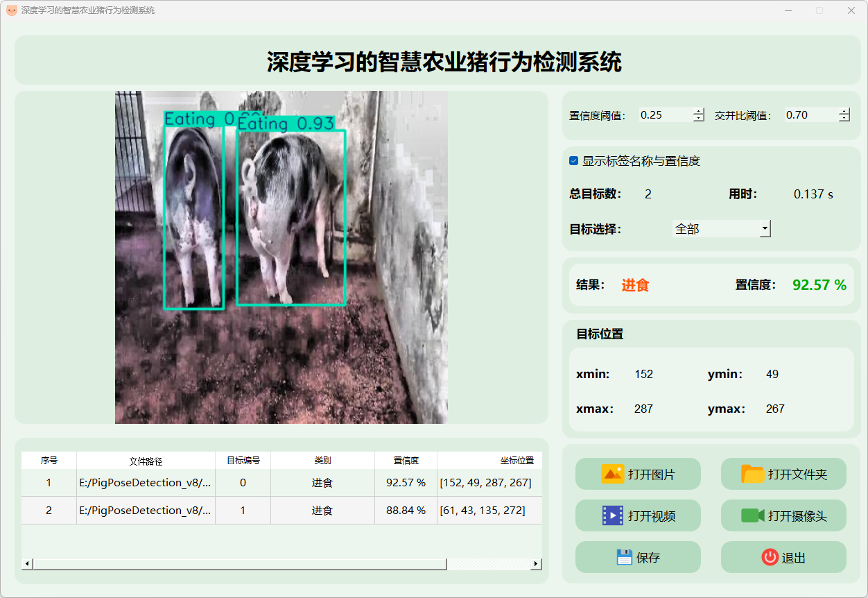Click the yellow folder icon for Open Folder
868x598 pixels.
(x=752, y=475)
